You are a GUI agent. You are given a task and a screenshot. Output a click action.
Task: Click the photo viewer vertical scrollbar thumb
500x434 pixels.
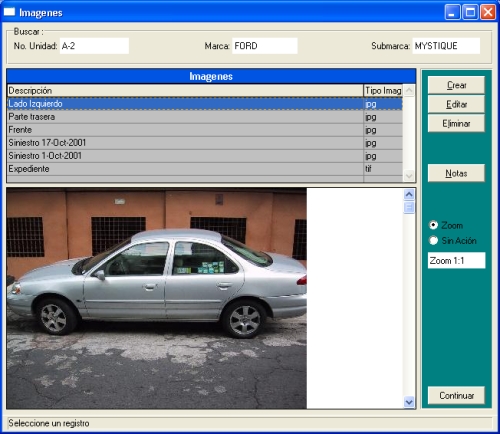point(409,207)
